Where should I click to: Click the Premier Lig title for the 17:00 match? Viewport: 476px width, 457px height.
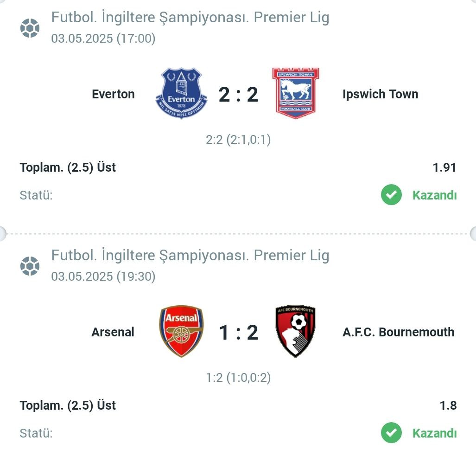click(x=190, y=17)
